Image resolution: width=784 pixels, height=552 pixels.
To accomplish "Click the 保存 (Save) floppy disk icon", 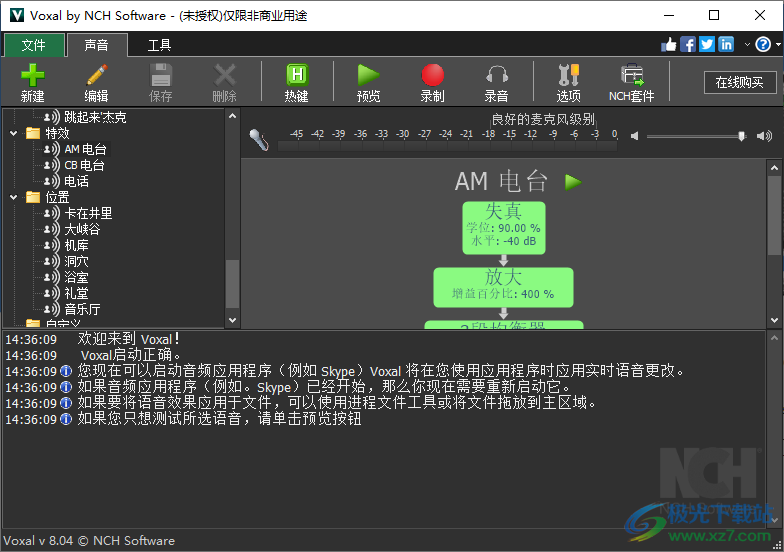I will point(160,76).
